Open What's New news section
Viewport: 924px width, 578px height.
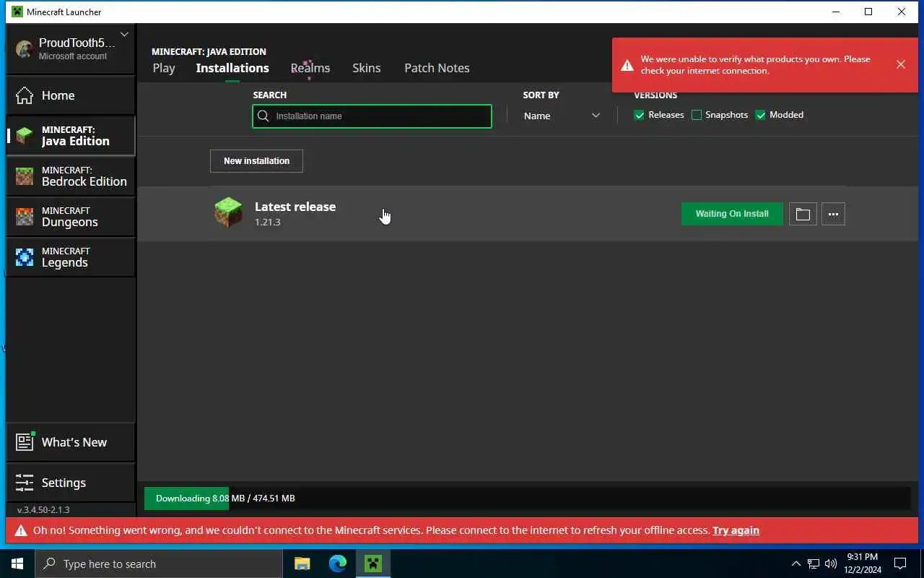[70, 442]
